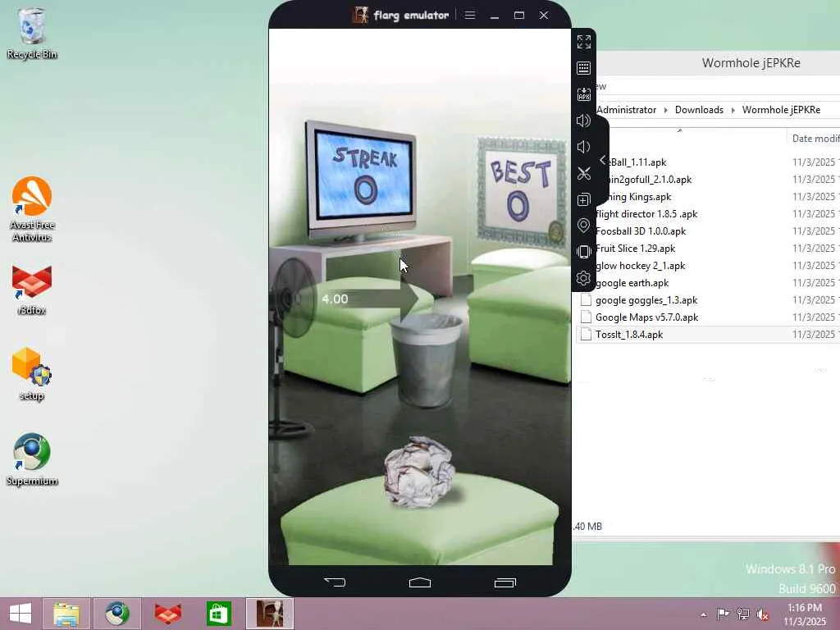Open Supermium from the taskbar

coord(116,614)
